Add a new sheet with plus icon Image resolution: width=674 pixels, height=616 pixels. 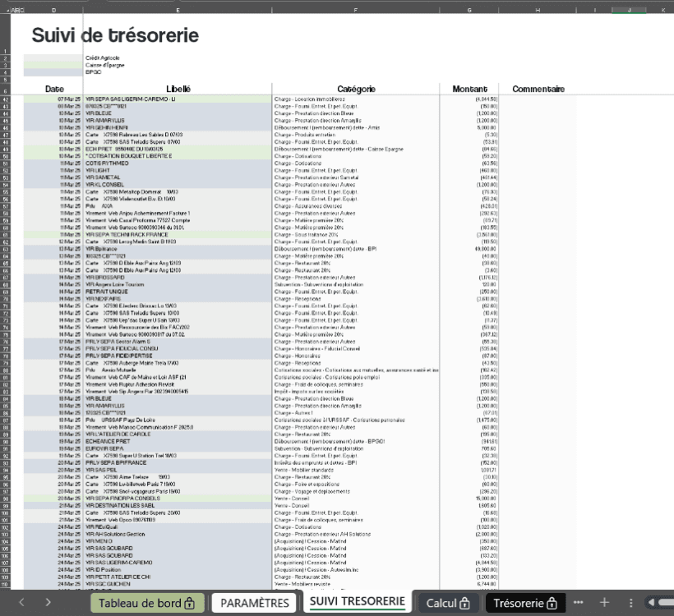pyautogui.click(x=605, y=602)
